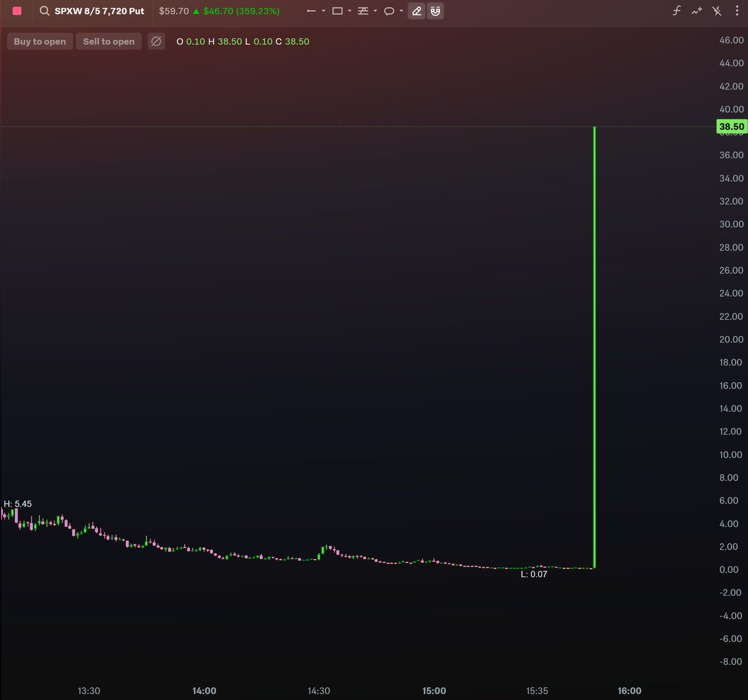Expand rectangle shape tool options
748x700 pixels.
tap(350, 11)
